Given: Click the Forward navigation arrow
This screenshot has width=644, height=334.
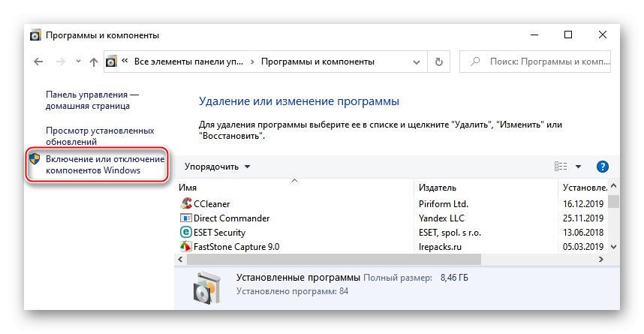Looking at the screenshot, I should tap(60, 62).
